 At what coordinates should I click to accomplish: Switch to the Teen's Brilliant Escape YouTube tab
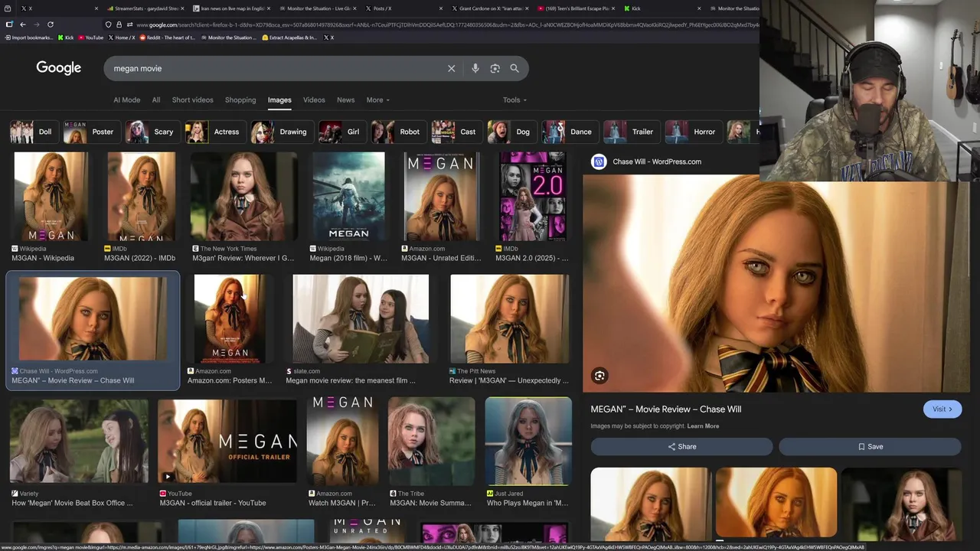pos(574,8)
